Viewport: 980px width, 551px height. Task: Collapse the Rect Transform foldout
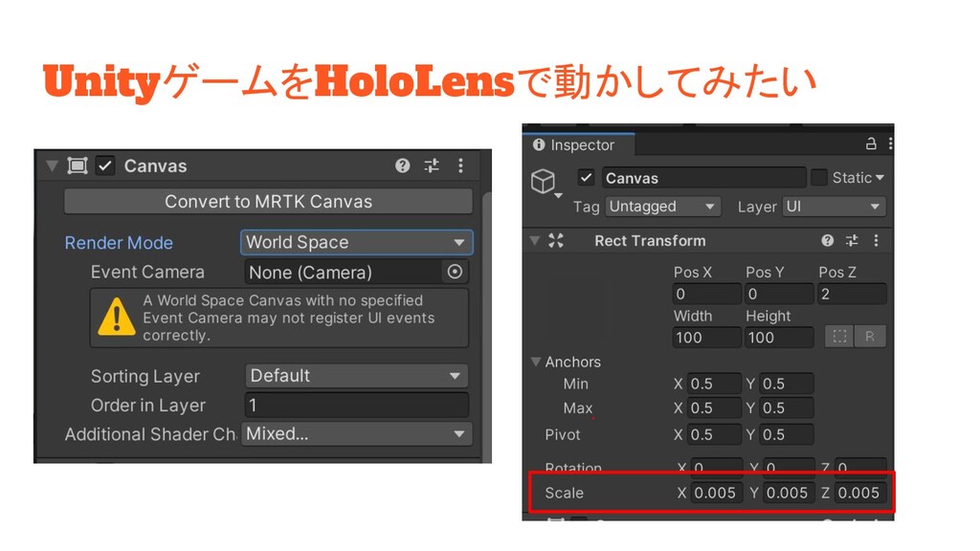(535, 240)
